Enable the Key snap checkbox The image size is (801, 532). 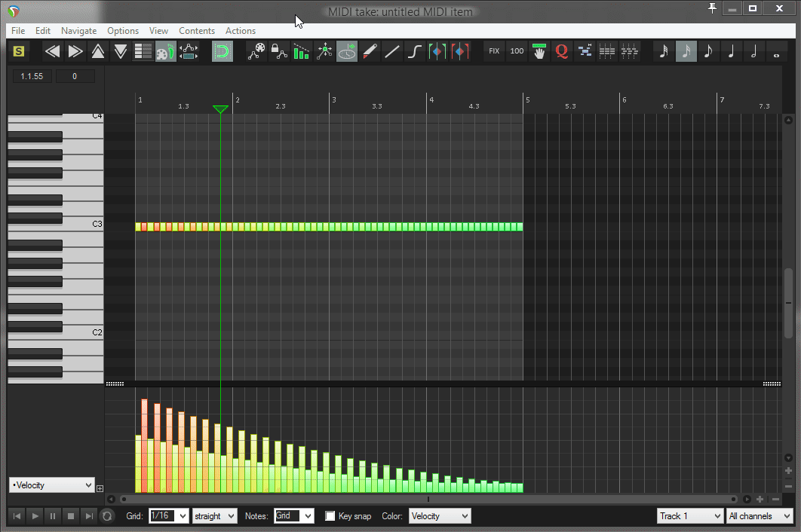[x=330, y=516]
